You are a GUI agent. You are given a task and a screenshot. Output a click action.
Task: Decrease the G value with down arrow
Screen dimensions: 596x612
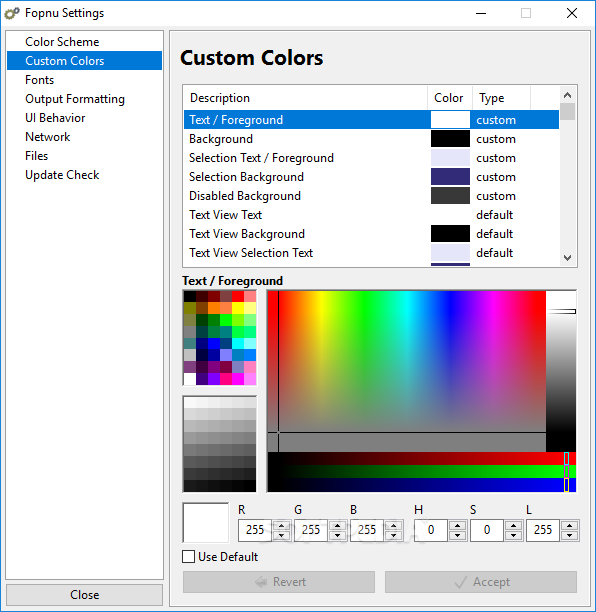338,536
